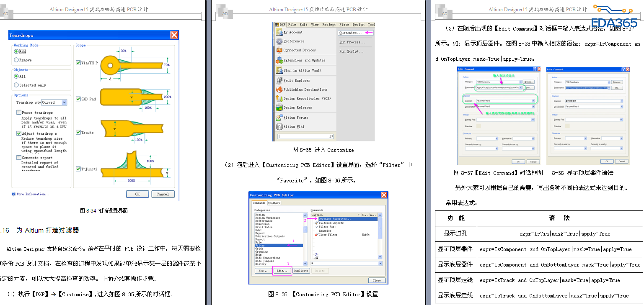This screenshot has width=644, height=305.
Task: Click Cancel in the Teardrops dialog
Action: point(163,194)
